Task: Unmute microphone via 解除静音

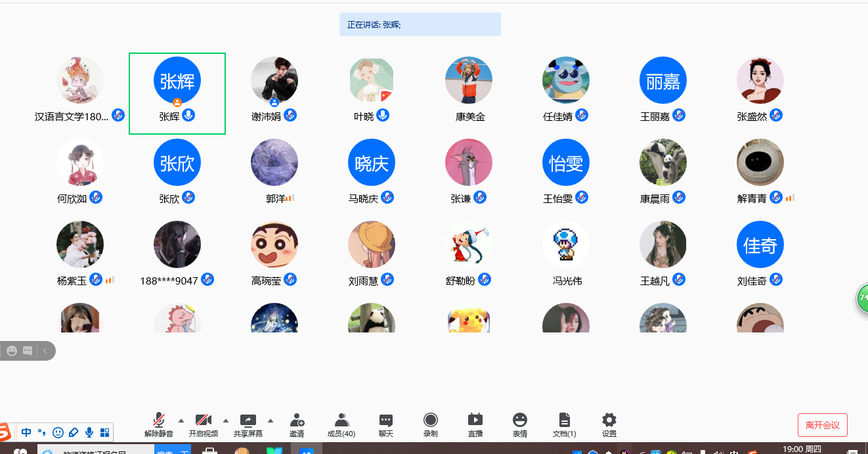Action: point(159,420)
